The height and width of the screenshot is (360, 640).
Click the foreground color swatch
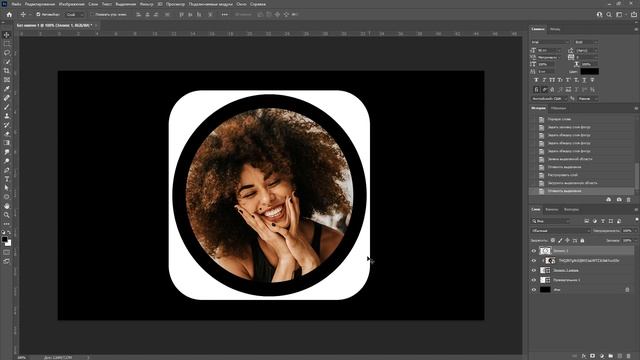[4, 240]
